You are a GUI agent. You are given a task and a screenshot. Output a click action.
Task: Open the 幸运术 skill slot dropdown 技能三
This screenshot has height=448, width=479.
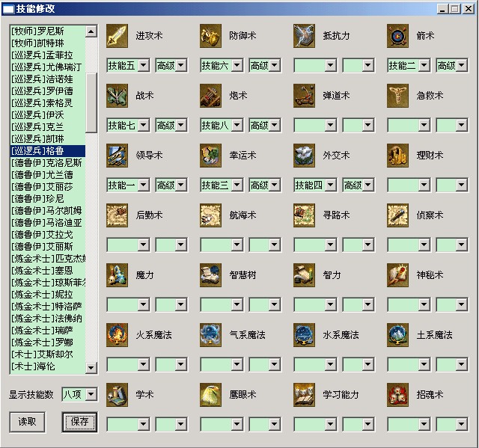point(222,185)
